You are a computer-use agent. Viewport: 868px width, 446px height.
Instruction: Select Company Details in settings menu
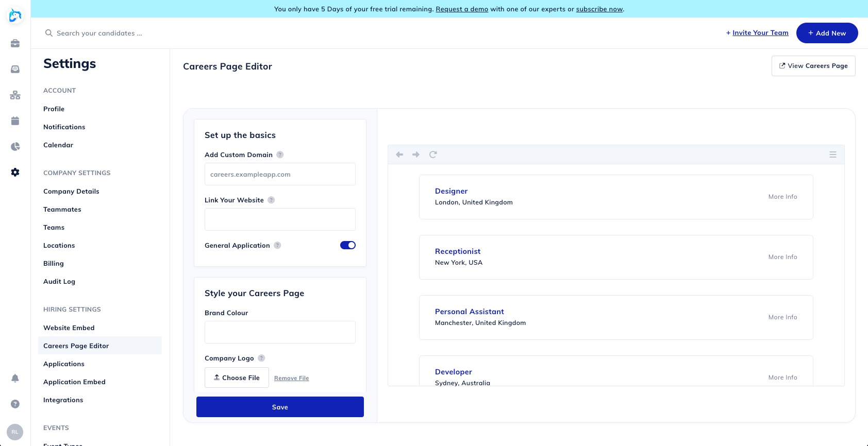pyautogui.click(x=71, y=192)
